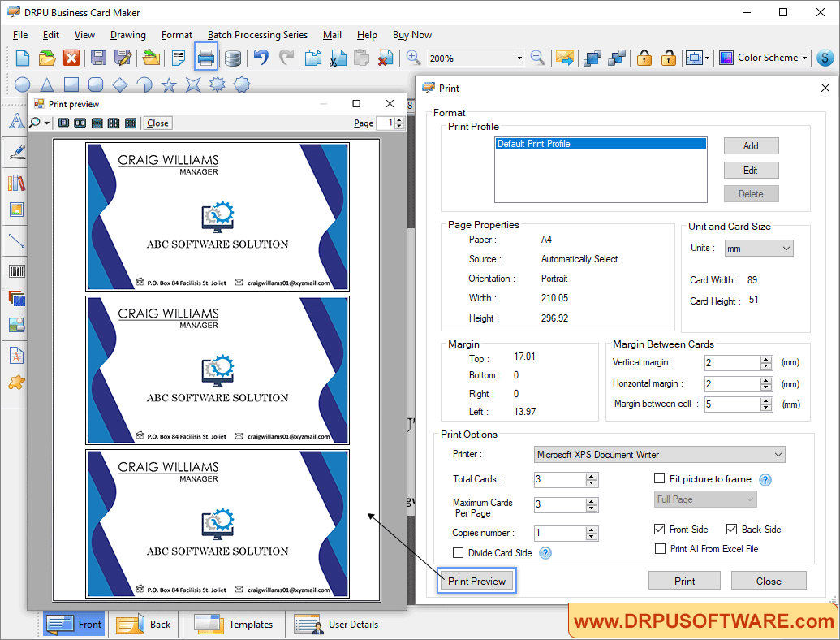Save the card with the floppy disk icon
840x640 pixels.
(x=98, y=58)
